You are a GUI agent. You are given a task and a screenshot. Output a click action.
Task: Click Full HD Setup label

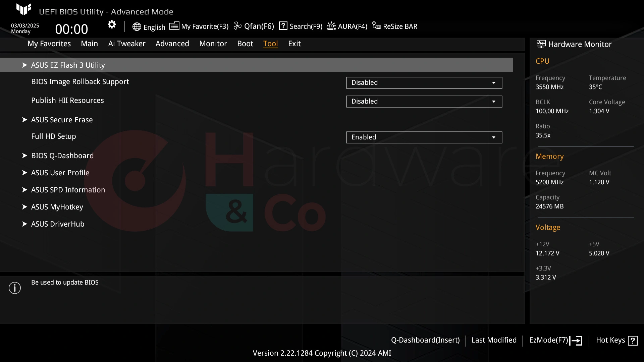click(54, 136)
